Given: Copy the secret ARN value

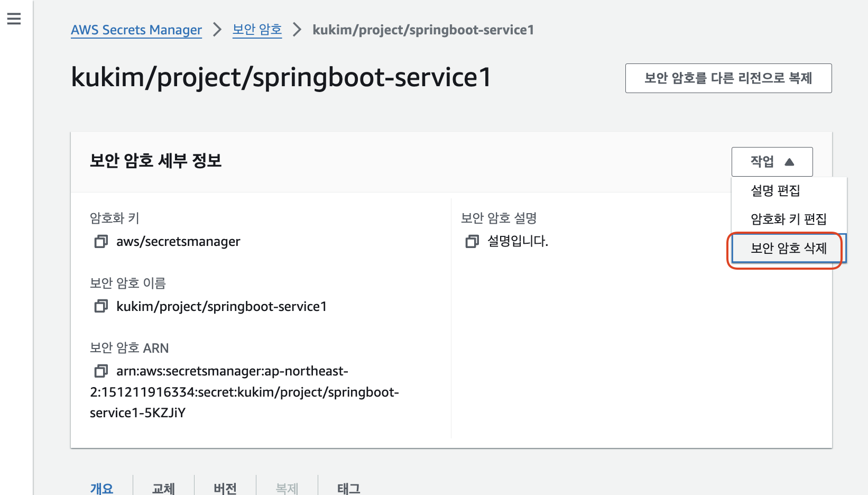Looking at the screenshot, I should [101, 371].
